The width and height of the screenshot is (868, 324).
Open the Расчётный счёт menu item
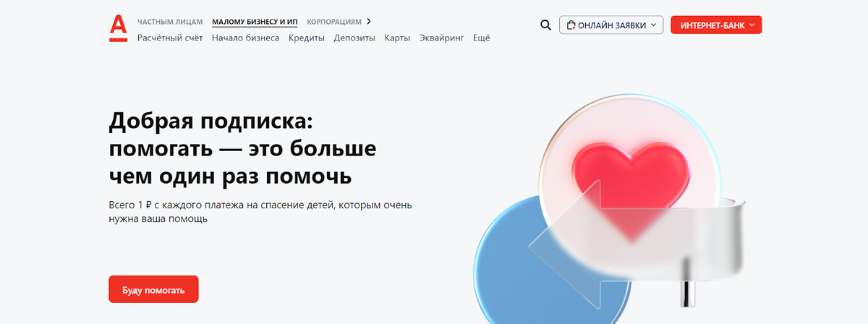tap(171, 38)
